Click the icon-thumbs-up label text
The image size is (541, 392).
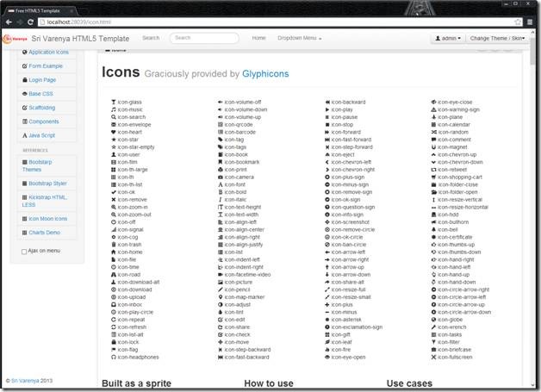click(456, 245)
